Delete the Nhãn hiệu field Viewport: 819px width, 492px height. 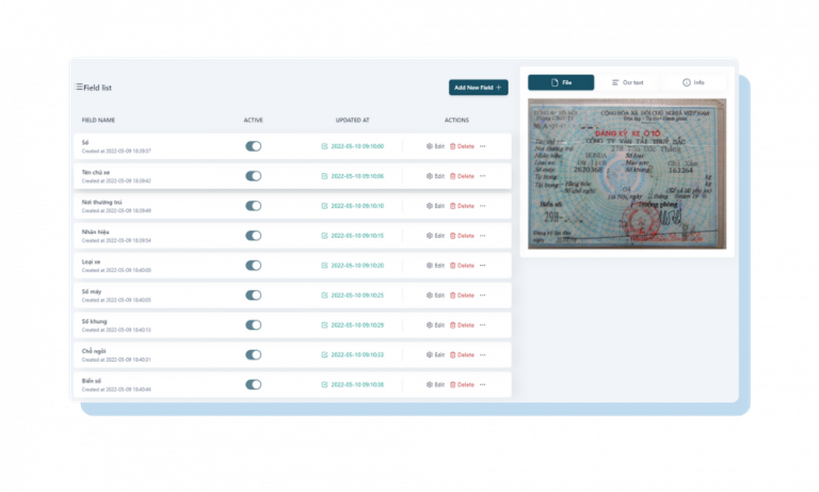(462, 236)
